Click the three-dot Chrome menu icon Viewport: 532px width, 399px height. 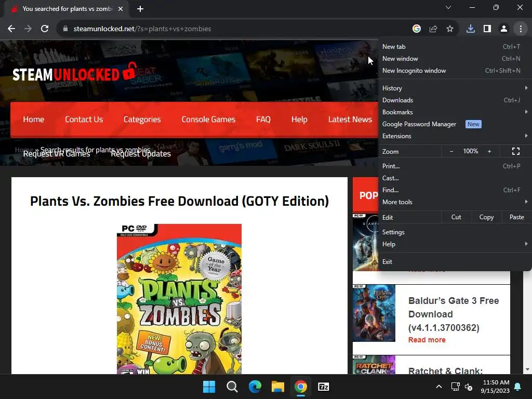(x=521, y=29)
